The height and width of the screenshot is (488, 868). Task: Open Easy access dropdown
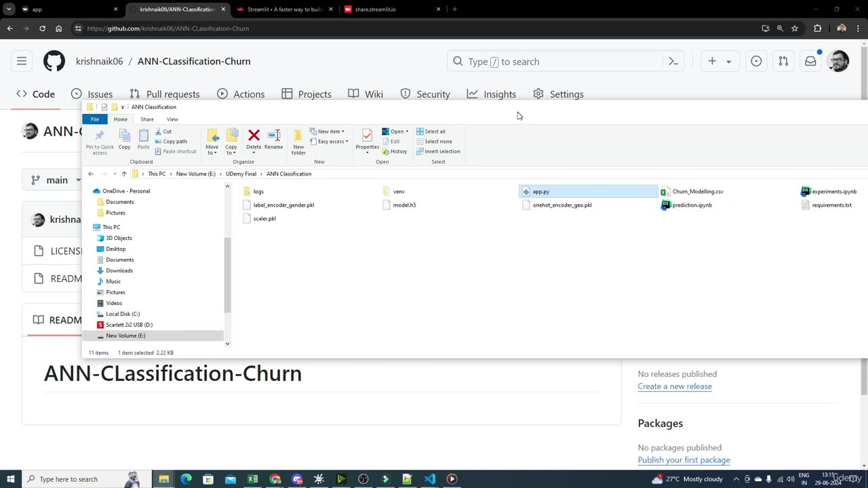click(x=329, y=142)
